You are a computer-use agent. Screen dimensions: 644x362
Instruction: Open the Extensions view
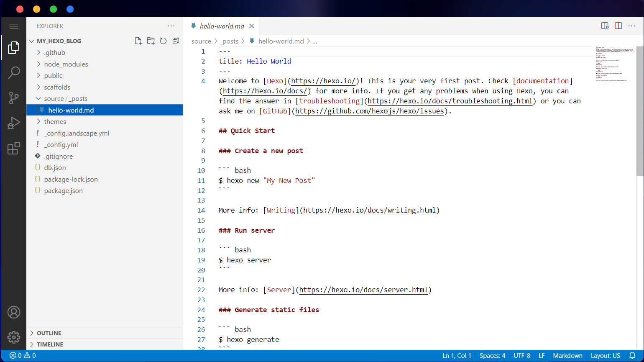pyautogui.click(x=14, y=149)
